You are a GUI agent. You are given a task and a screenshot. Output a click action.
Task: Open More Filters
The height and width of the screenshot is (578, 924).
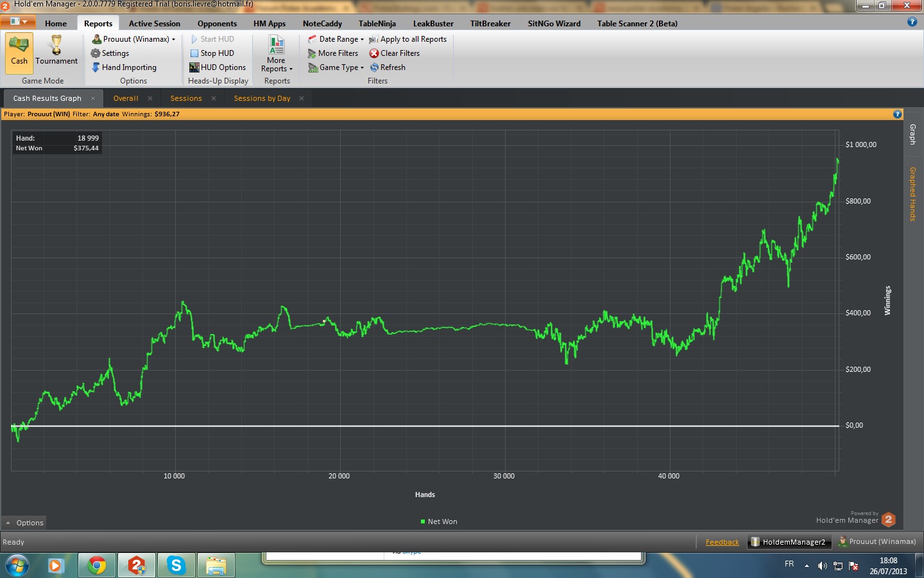pos(333,53)
